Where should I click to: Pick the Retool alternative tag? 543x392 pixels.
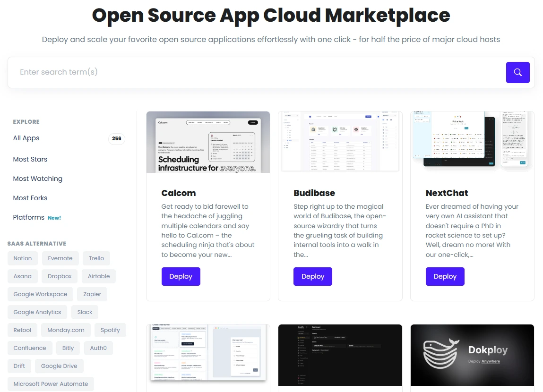[x=22, y=330]
